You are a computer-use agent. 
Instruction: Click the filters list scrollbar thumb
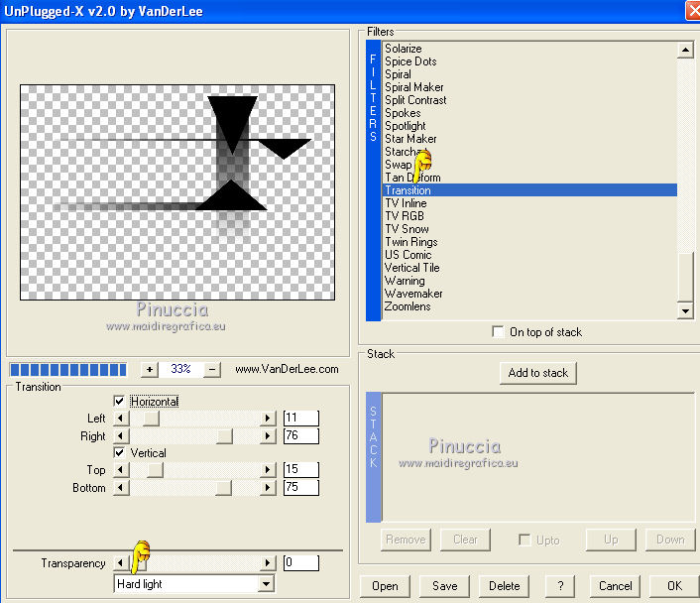click(x=685, y=277)
